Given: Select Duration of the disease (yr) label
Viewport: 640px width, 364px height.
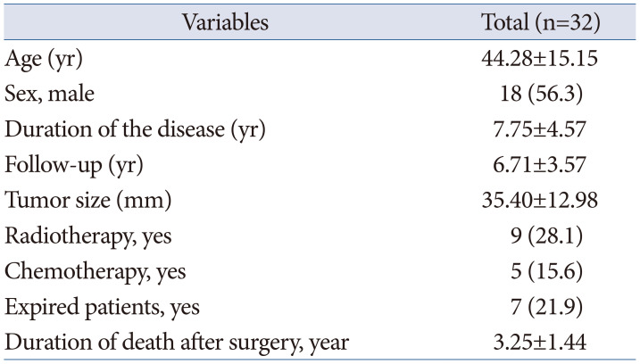Looking at the screenshot, I should tap(135, 129).
